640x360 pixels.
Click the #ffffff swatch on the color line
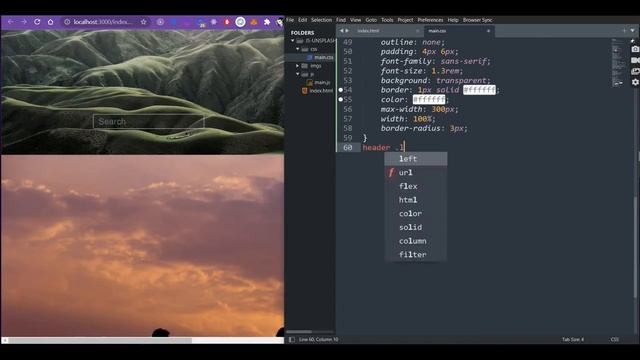point(429,100)
